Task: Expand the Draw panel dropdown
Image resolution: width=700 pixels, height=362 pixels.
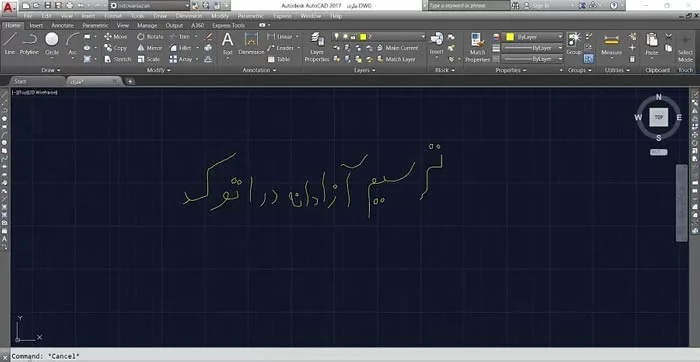Action: pyautogui.click(x=51, y=70)
